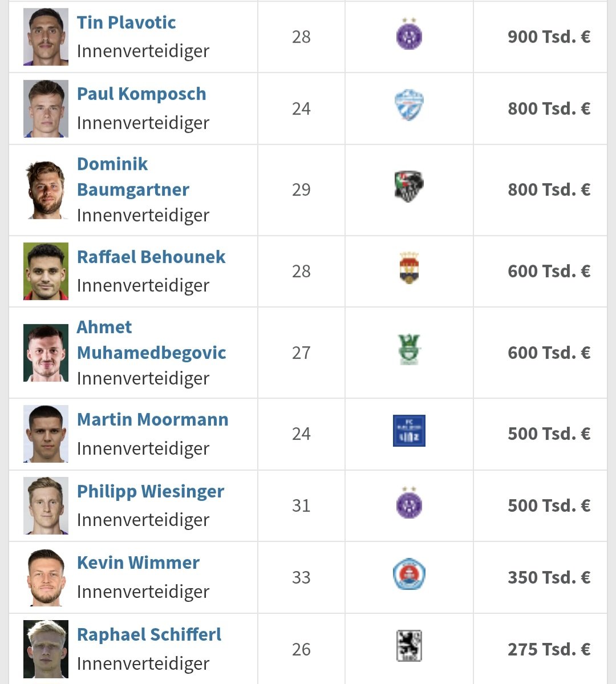This screenshot has width=616, height=684.
Task: Click the club crest in Philipp Wiesinger's row
Action: (409, 504)
